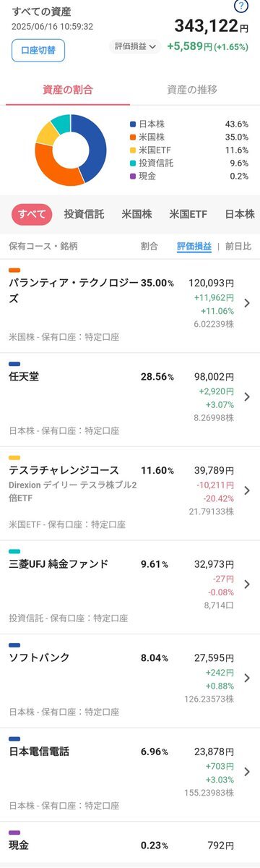260x868 pixels.
Task: Sort by 評価損益 column link
Action: pyautogui.click(x=194, y=247)
